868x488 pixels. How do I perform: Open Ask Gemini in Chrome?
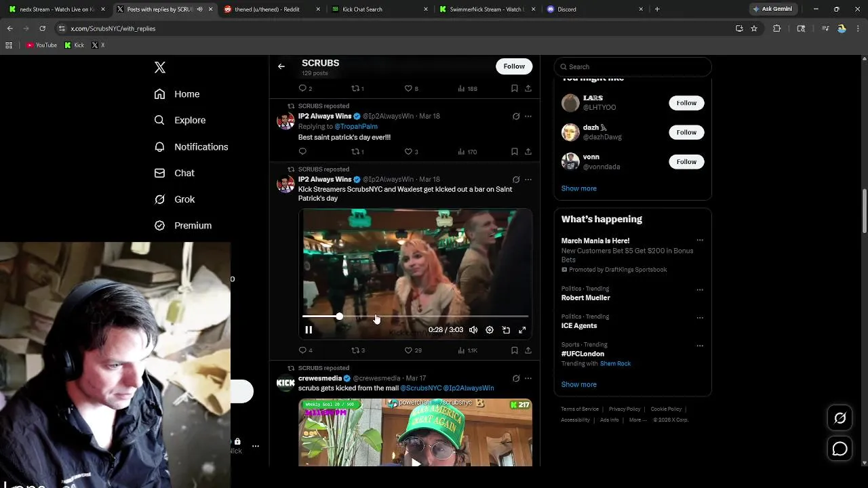[x=772, y=9]
